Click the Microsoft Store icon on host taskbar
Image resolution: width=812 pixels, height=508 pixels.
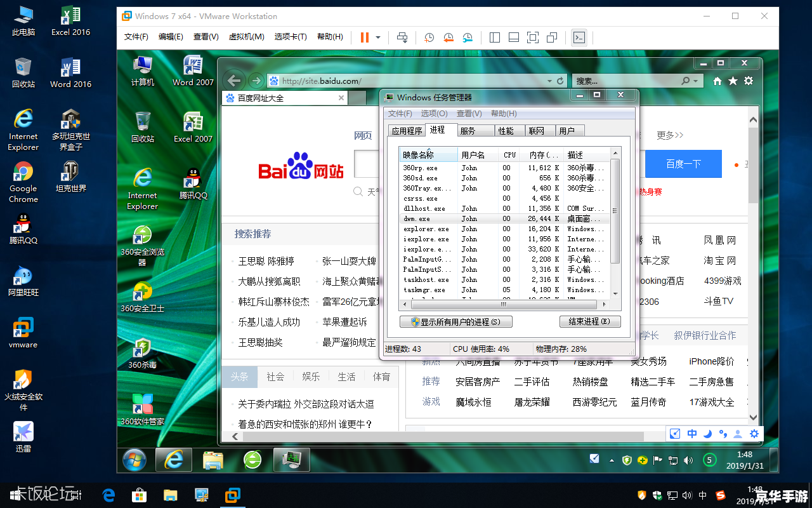pyautogui.click(x=139, y=495)
